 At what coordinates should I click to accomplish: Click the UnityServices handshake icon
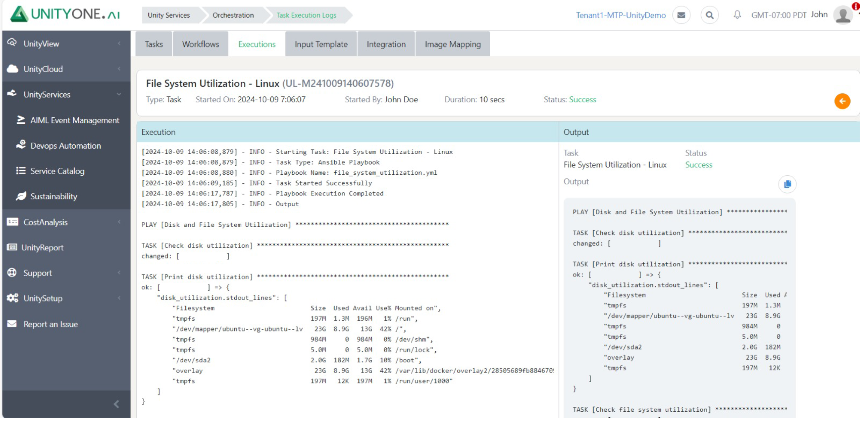pyautogui.click(x=12, y=94)
